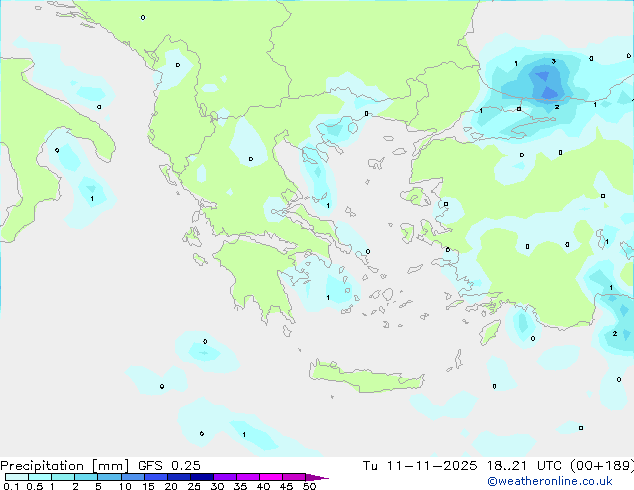634x490 pixels.
Task: Click the 'GFS 0.25' model label
Action: click(x=169, y=466)
